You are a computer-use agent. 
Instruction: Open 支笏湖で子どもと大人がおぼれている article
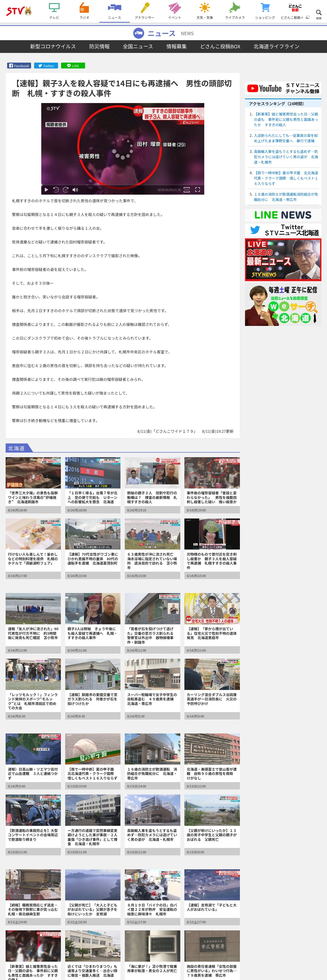coord(212,907)
